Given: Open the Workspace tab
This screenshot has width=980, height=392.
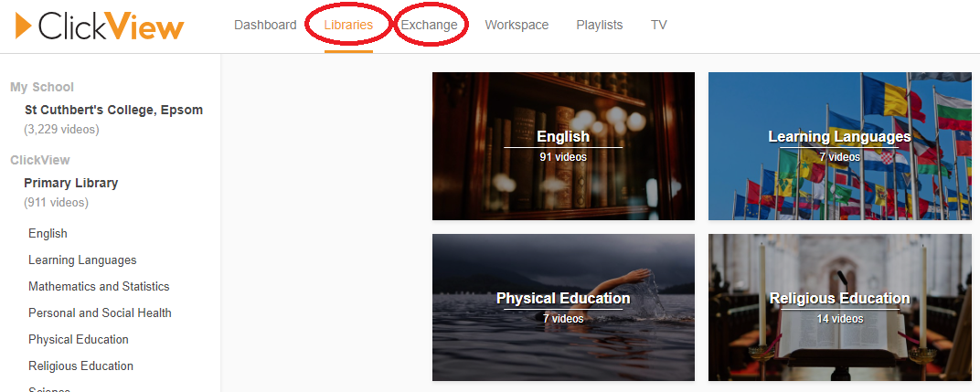Looking at the screenshot, I should tap(517, 25).
